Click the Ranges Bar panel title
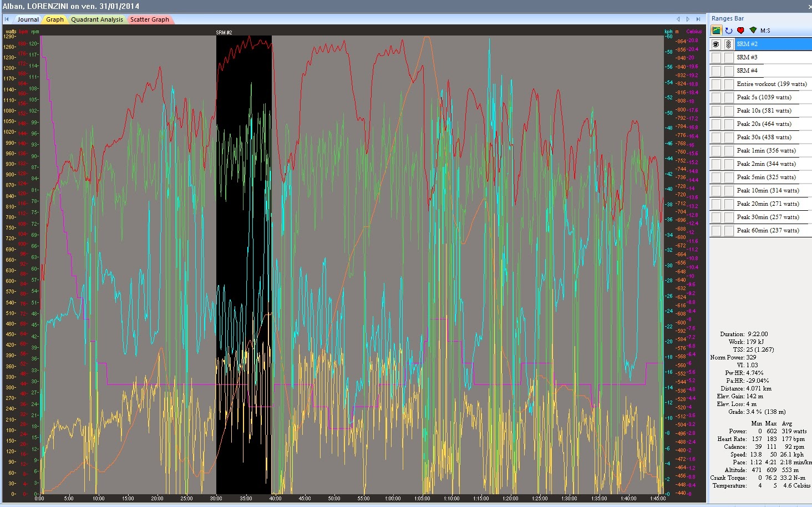 (x=728, y=18)
